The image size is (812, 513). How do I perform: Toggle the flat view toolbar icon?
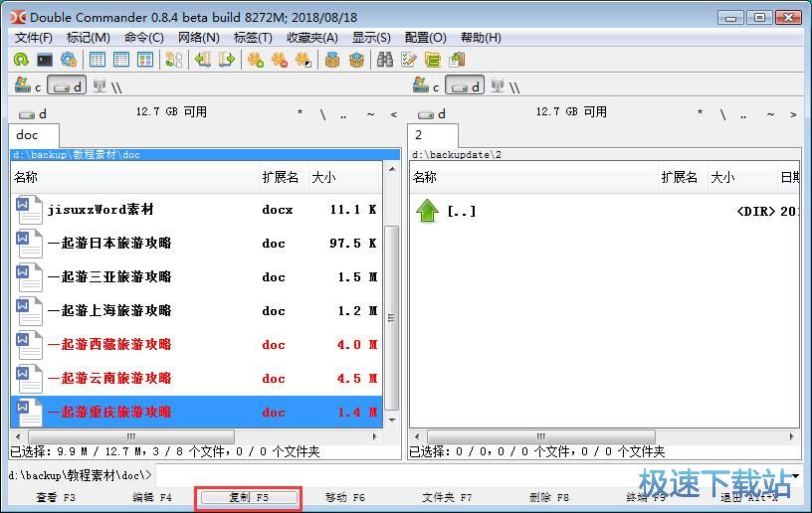pyautogui.click(x=174, y=60)
